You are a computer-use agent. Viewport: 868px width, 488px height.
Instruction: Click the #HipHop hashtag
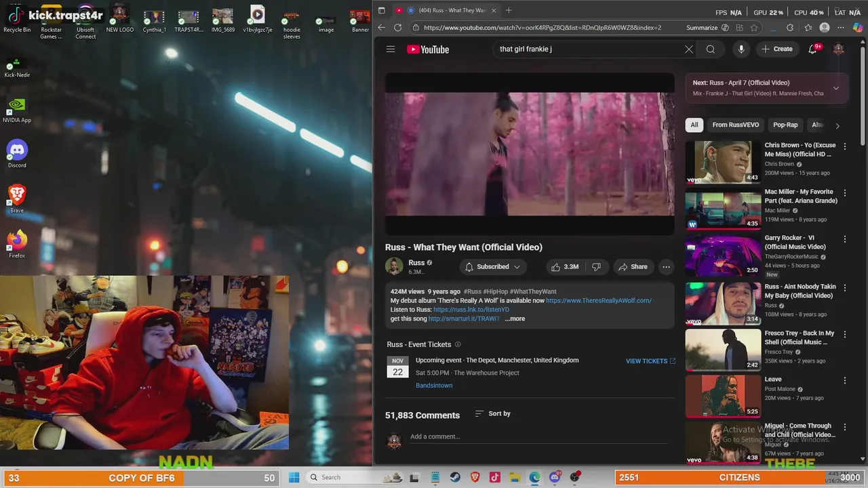coord(495,291)
